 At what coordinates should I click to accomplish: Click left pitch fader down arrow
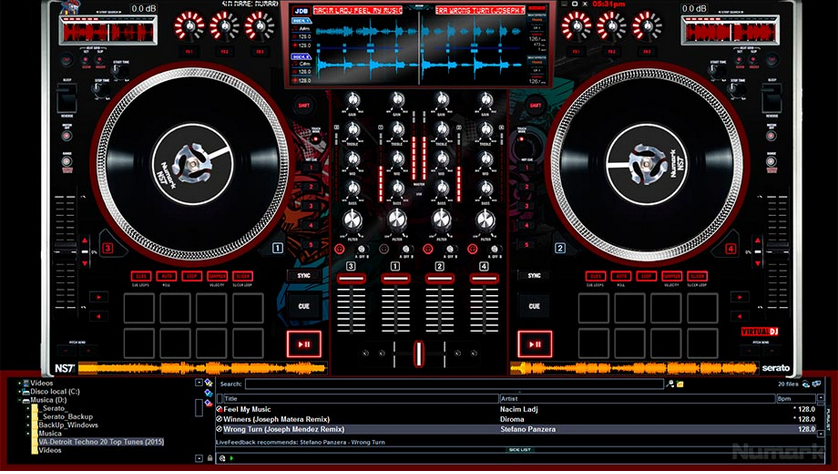pos(84,263)
